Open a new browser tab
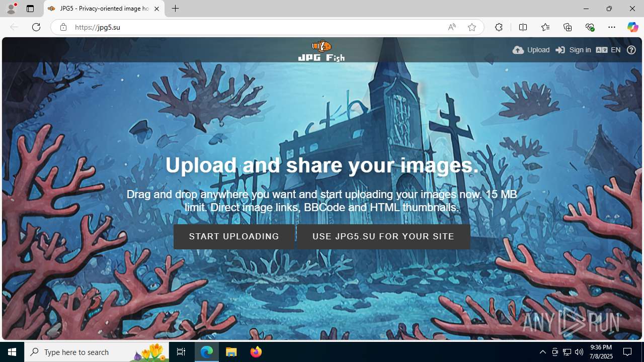The height and width of the screenshot is (362, 644). coord(175,9)
